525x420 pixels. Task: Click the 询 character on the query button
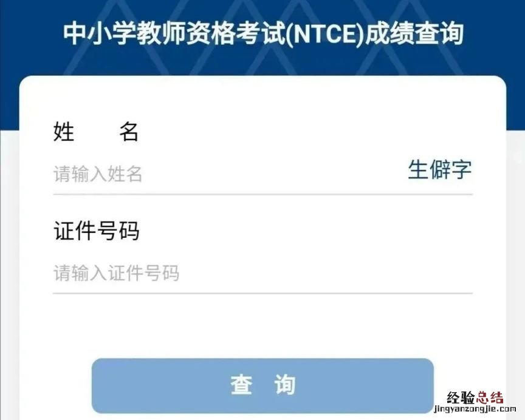tap(284, 385)
